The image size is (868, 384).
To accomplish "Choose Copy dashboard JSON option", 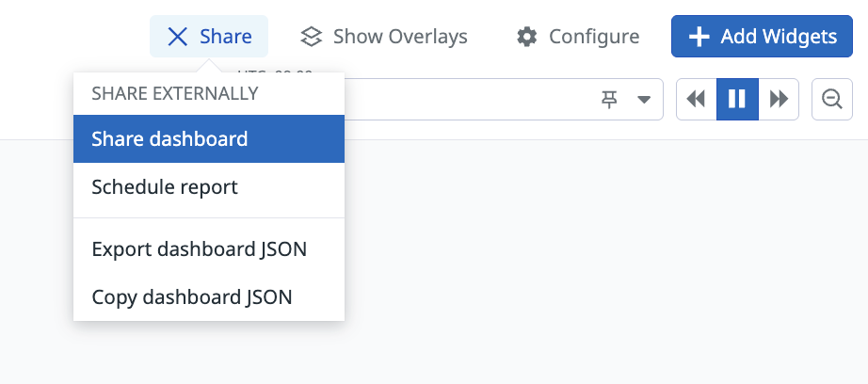I will pos(209,297).
